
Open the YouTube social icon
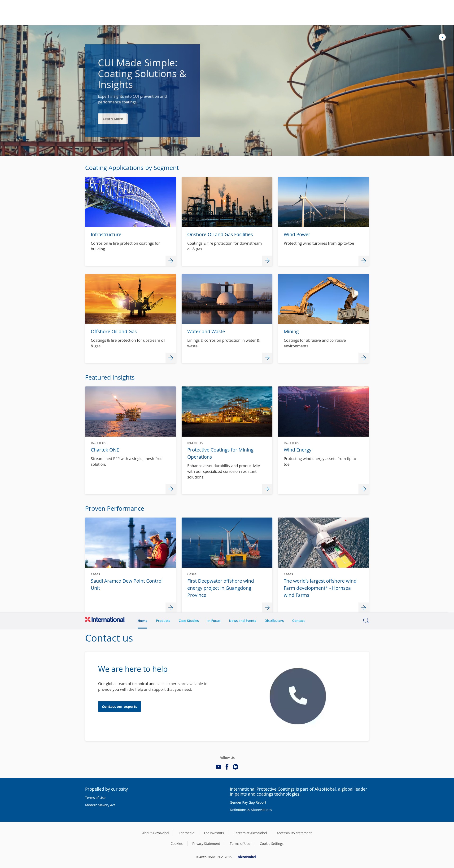click(x=218, y=766)
